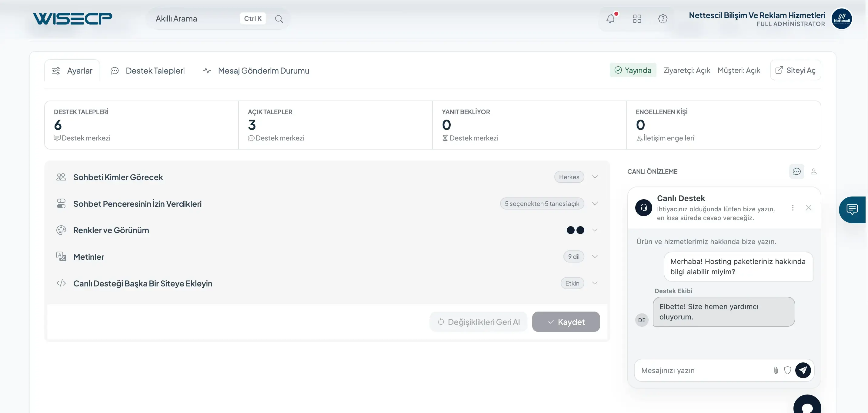Click the second dark color swatch
This screenshot has height=413, width=868.
580,230
